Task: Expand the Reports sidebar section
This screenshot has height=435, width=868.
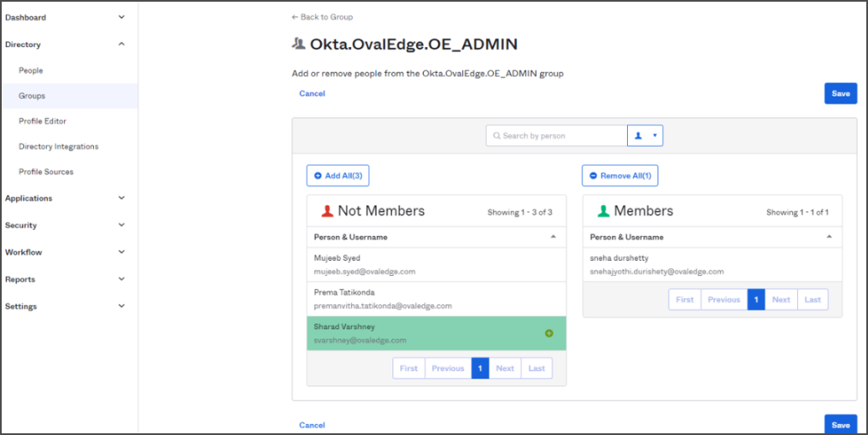Action: tap(122, 279)
